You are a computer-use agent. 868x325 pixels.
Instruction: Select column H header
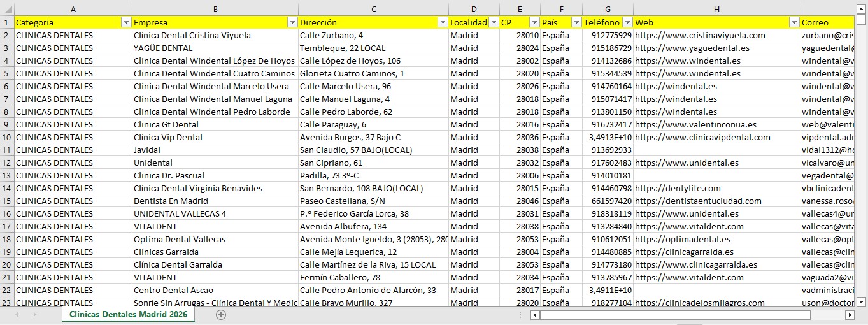pyautogui.click(x=716, y=9)
